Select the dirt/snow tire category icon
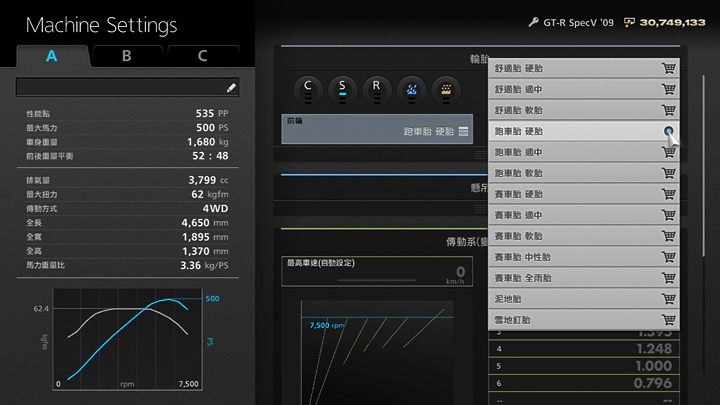 coord(444,88)
